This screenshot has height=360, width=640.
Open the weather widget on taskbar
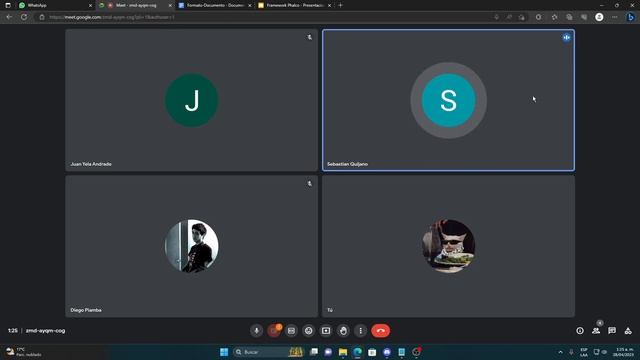click(x=24, y=352)
